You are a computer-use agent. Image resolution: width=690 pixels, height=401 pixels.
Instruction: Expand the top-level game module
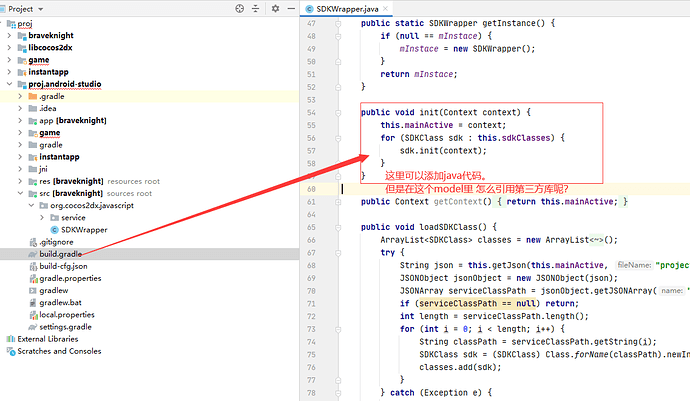coord(9,60)
